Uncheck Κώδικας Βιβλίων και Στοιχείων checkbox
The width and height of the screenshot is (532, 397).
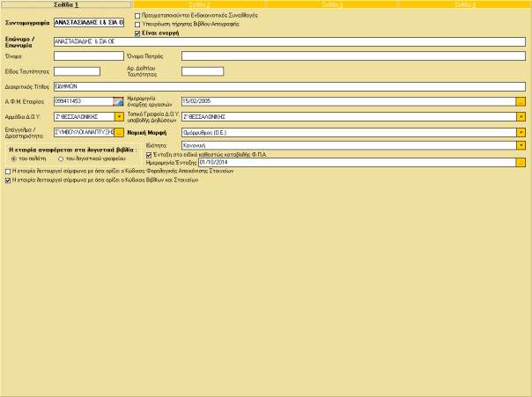(x=8, y=180)
